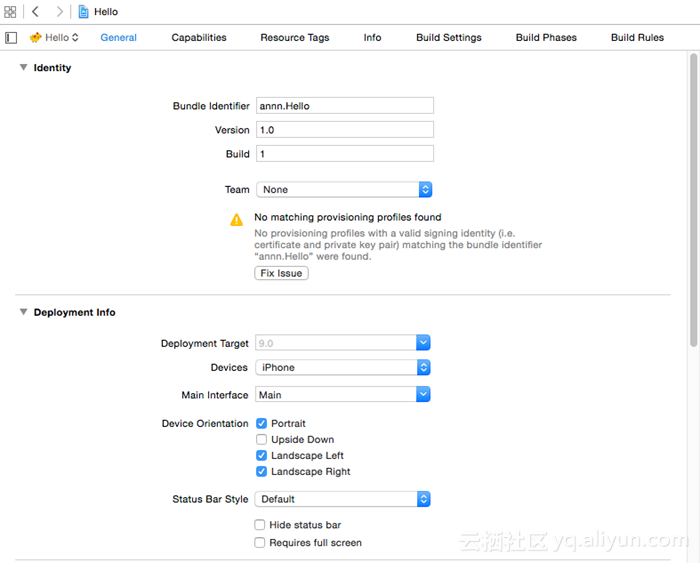Click the Hello target app icon
Image resolution: width=700 pixels, height=563 pixels.
point(36,38)
